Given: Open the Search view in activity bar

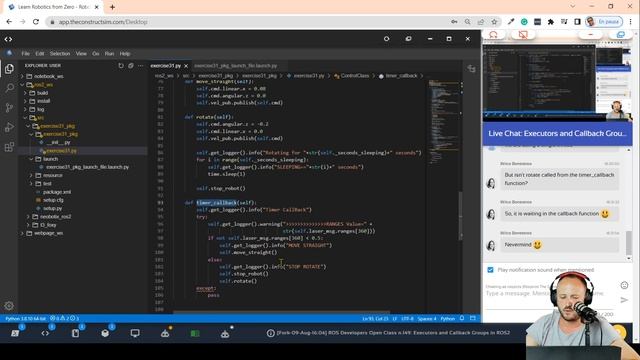Looking at the screenshot, I should (9, 88).
